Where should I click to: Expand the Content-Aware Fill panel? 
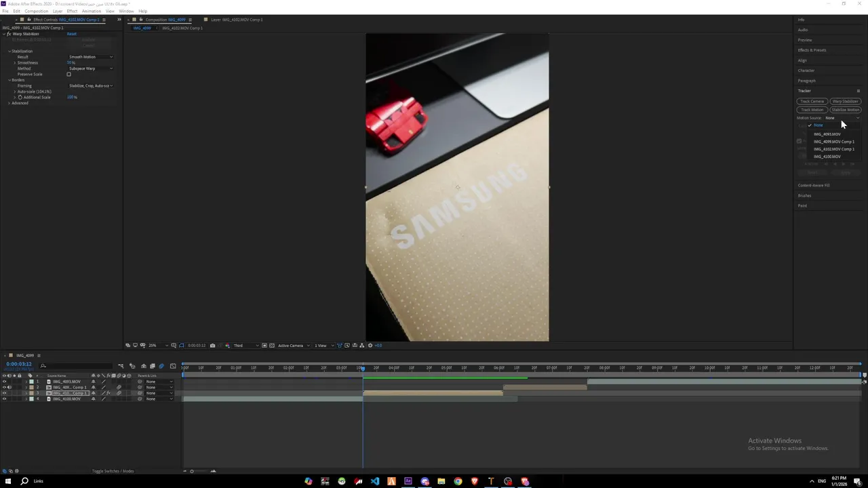814,185
